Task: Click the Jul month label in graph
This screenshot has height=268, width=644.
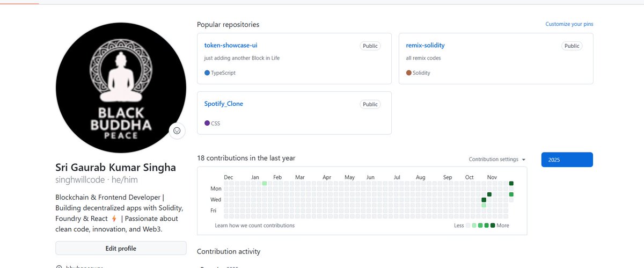Action: (397, 177)
